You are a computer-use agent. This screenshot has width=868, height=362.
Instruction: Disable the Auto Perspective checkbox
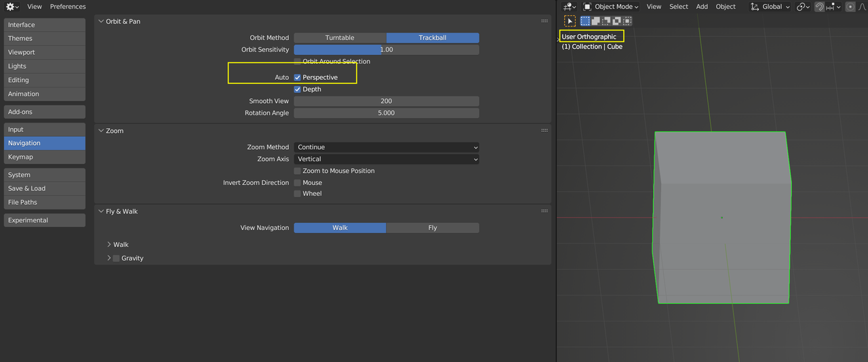pos(298,77)
